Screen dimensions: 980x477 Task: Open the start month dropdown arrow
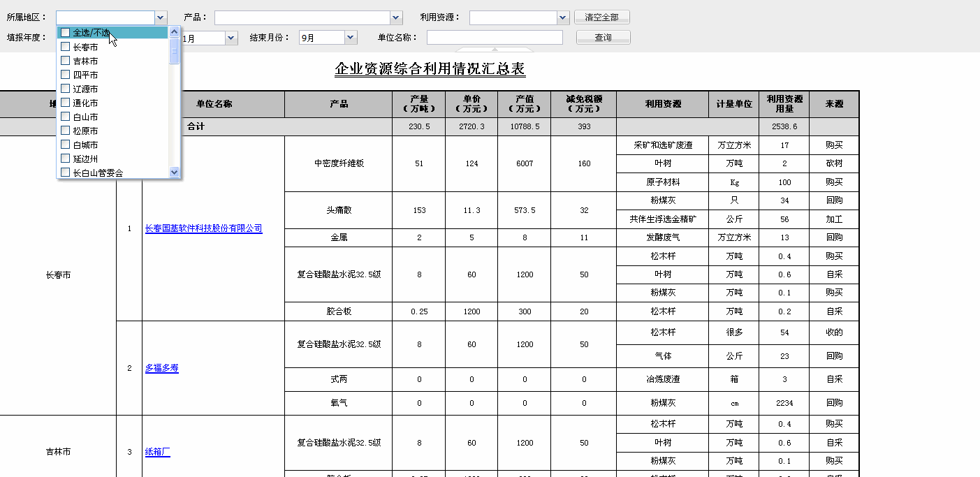[x=232, y=38]
